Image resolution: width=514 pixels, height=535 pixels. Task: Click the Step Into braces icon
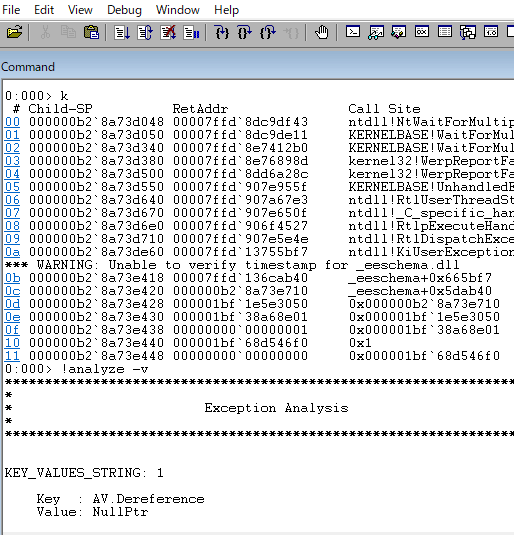[x=222, y=33]
